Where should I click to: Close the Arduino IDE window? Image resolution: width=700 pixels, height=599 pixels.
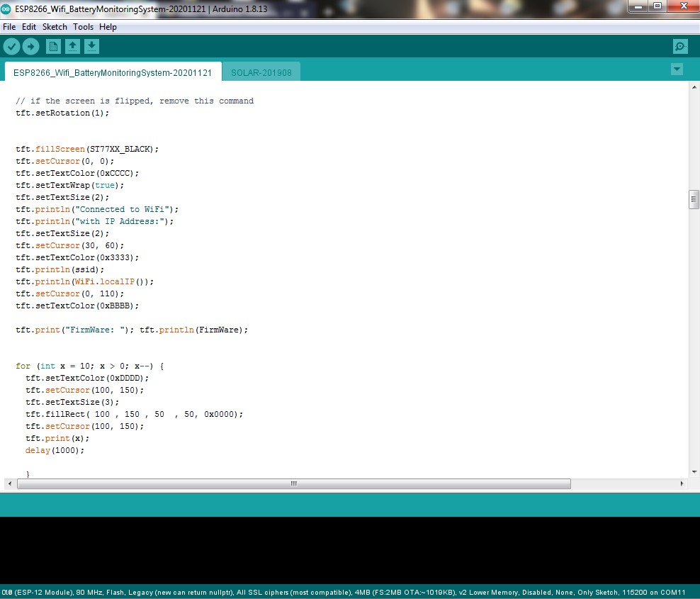(x=684, y=6)
